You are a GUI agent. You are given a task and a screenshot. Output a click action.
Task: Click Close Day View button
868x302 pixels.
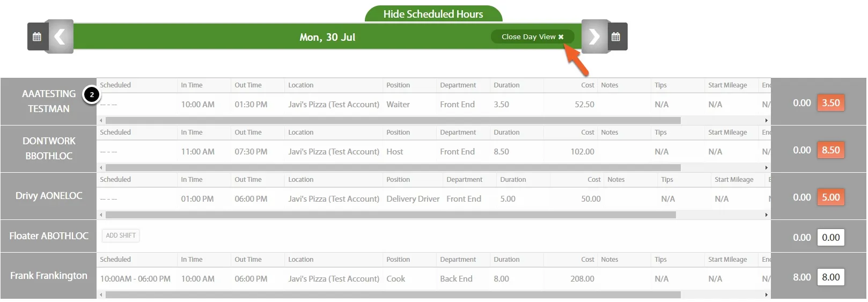[x=532, y=36]
